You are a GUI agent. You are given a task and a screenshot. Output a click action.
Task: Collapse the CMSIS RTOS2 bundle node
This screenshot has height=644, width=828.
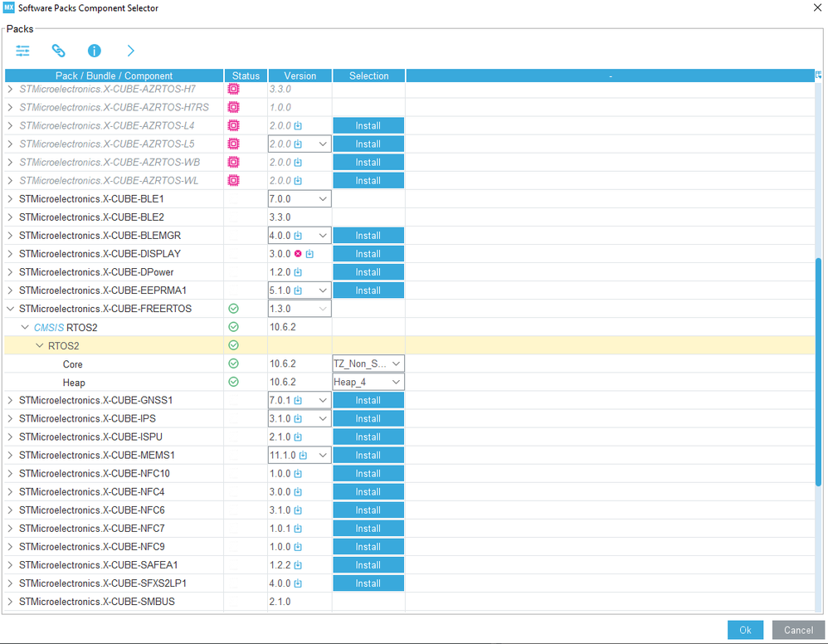(25, 328)
